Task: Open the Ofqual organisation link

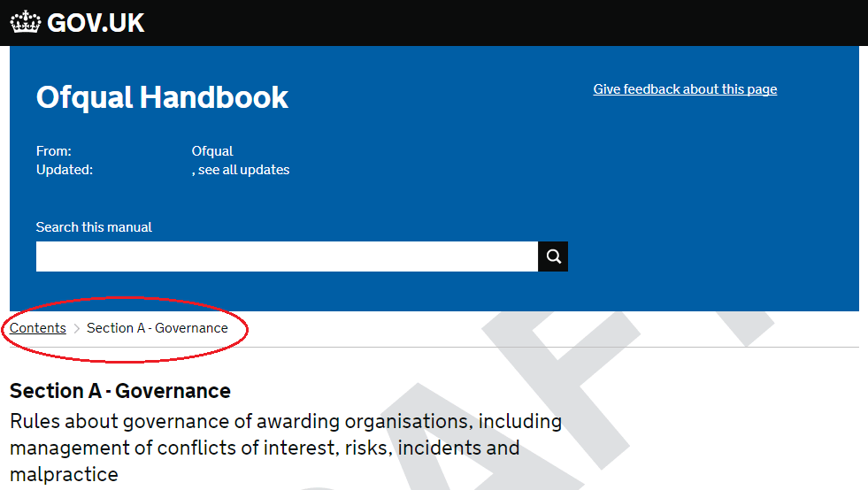Action: [212, 151]
